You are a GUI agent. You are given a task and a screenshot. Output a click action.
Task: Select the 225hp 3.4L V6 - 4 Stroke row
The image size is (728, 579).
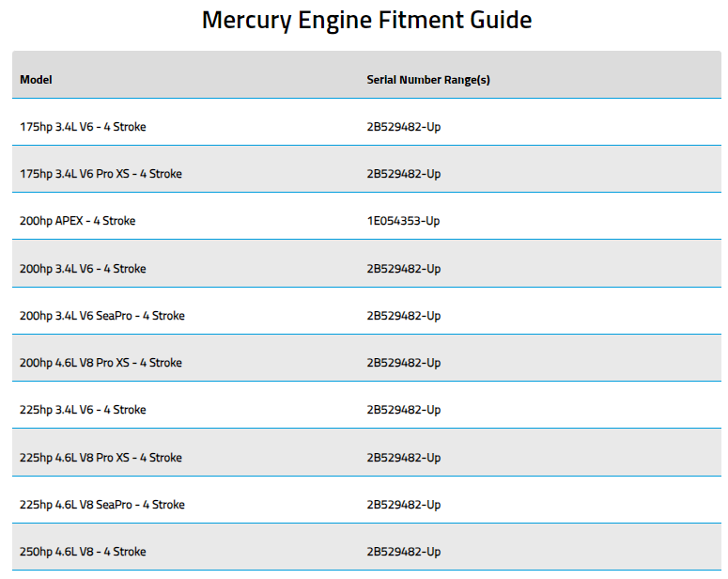click(x=366, y=405)
